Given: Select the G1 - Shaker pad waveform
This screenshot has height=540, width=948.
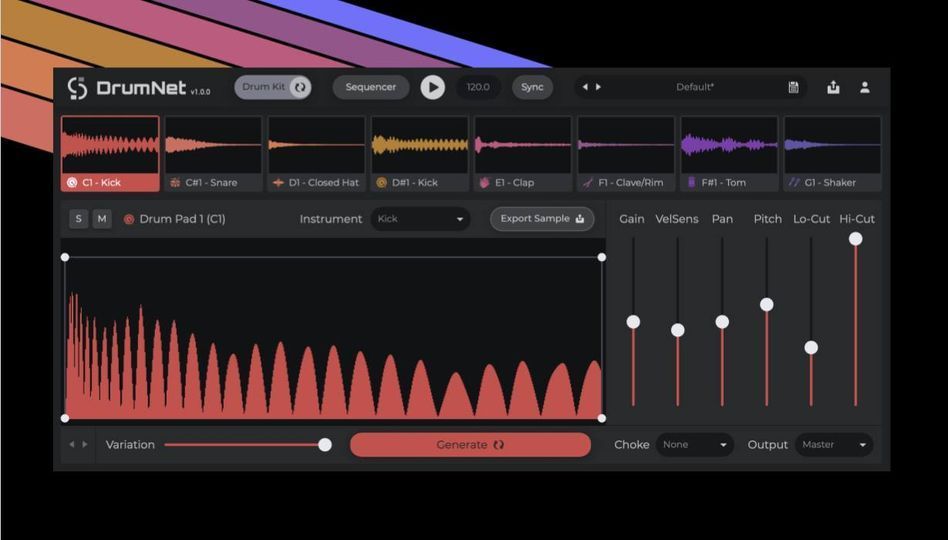Looking at the screenshot, I should point(833,145).
